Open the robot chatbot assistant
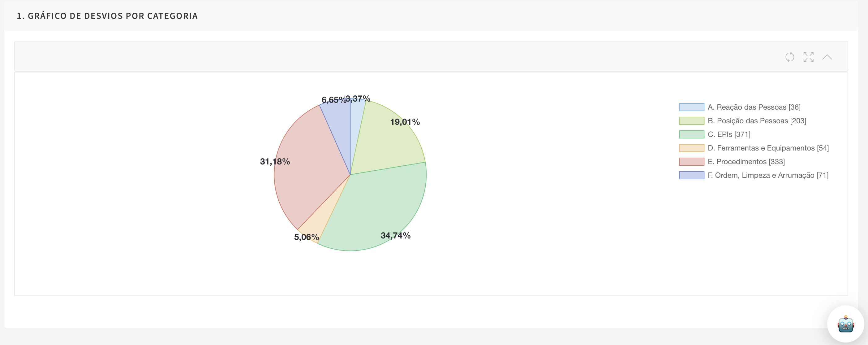Viewport: 868px width, 345px height. click(x=845, y=324)
